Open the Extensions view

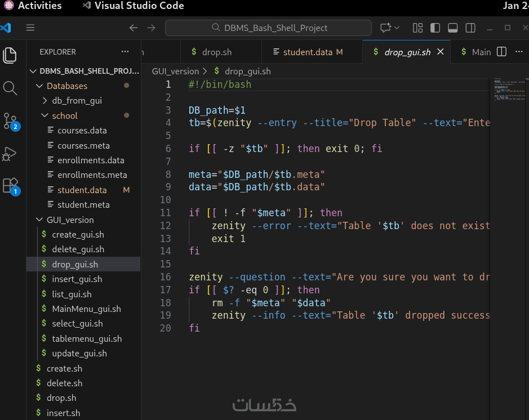[10, 186]
